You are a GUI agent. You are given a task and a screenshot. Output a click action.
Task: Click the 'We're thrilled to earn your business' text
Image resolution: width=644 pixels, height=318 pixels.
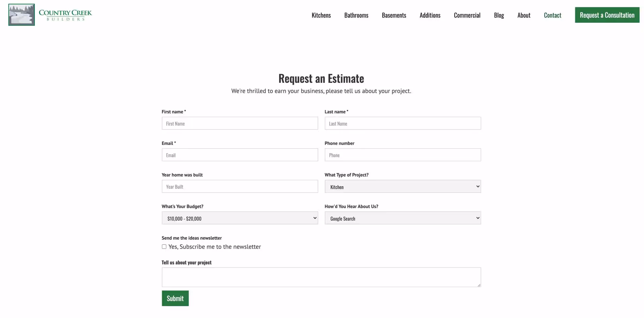point(321,91)
